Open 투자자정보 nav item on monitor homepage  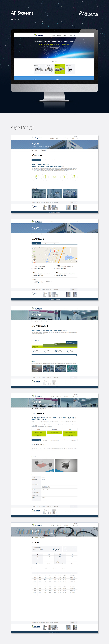click(x=65, y=36)
